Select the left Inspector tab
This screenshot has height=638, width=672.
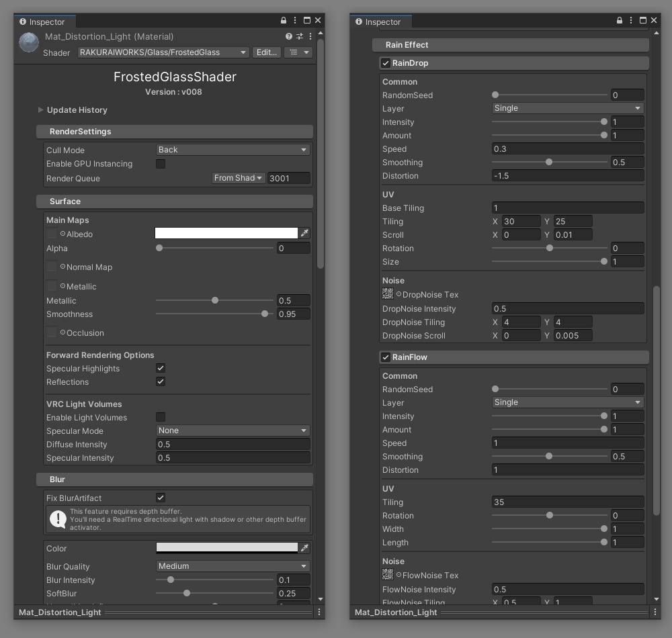tap(45, 21)
